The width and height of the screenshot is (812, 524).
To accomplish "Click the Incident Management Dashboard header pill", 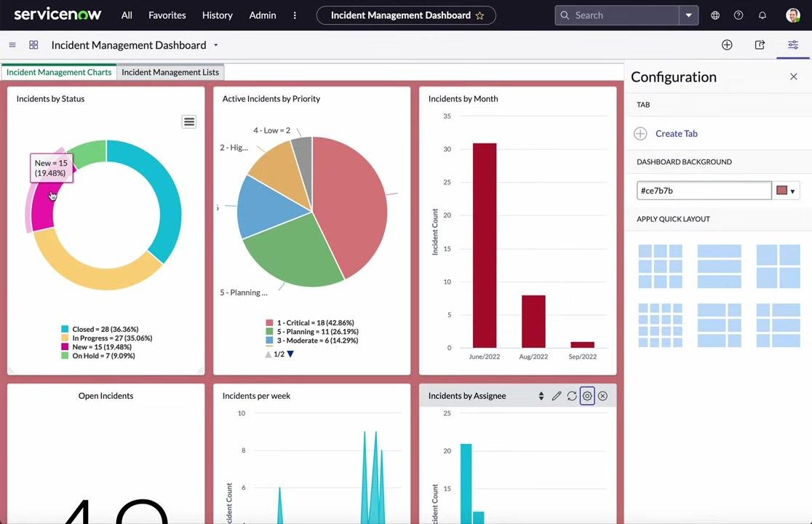I will pos(406,15).
